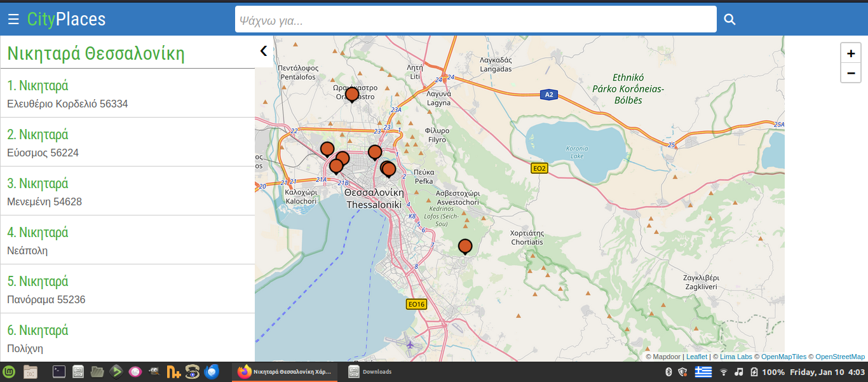This screenshot has height=382, width=868.
Task: Open the Linux Mint start menu
Action: [10, 372]
